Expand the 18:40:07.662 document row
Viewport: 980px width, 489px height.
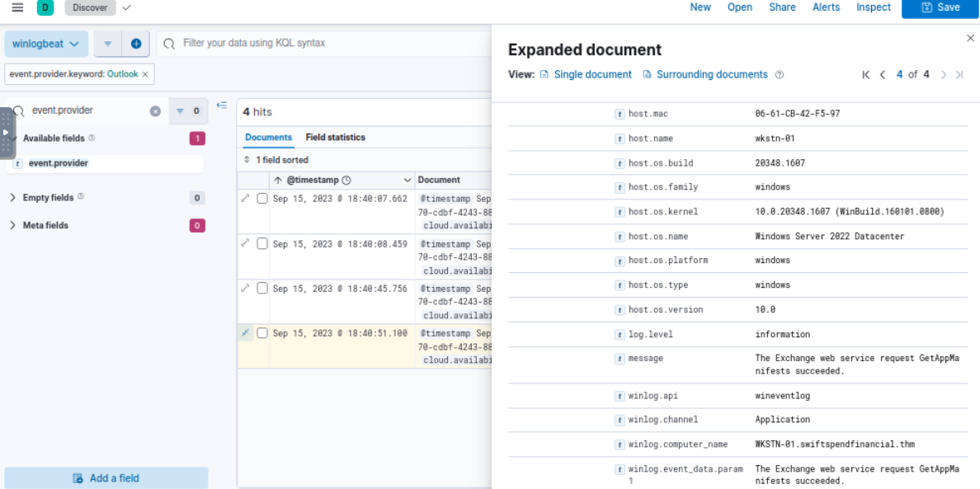(245, 198)
